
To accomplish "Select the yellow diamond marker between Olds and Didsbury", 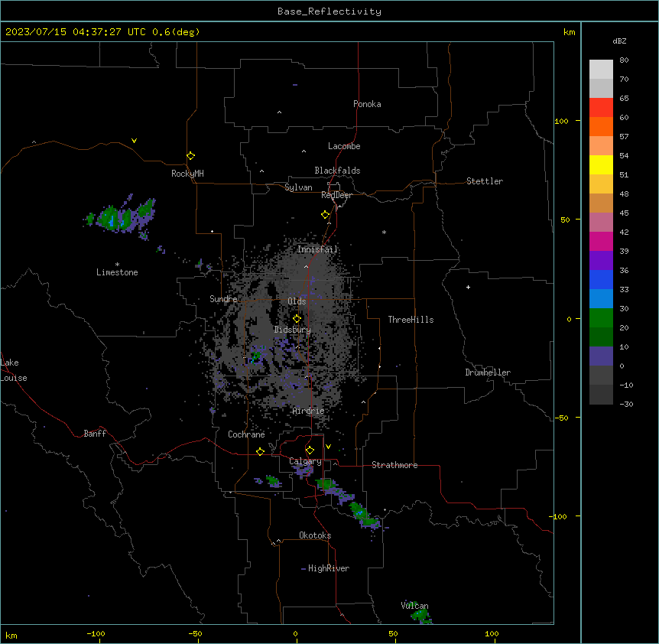I will coord(297,319).
